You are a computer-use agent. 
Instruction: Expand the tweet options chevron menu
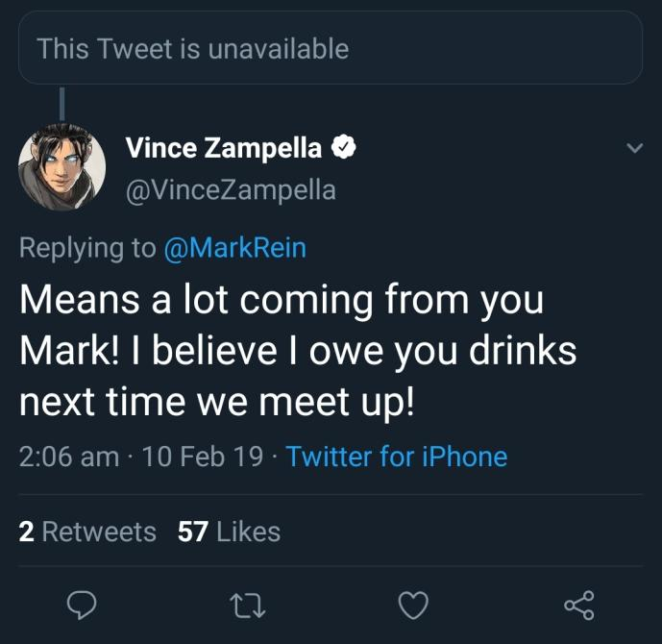click(634, 148)
